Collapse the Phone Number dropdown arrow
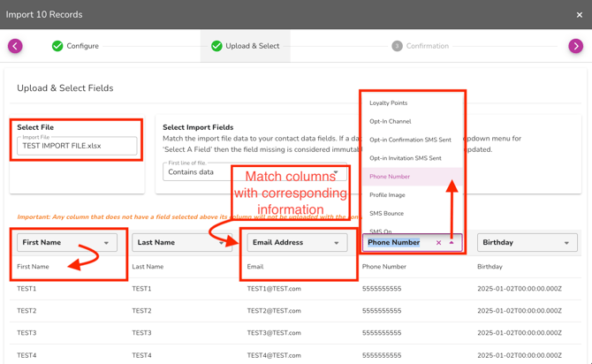Viewport: 592px width, 364px height. point(452,243)
